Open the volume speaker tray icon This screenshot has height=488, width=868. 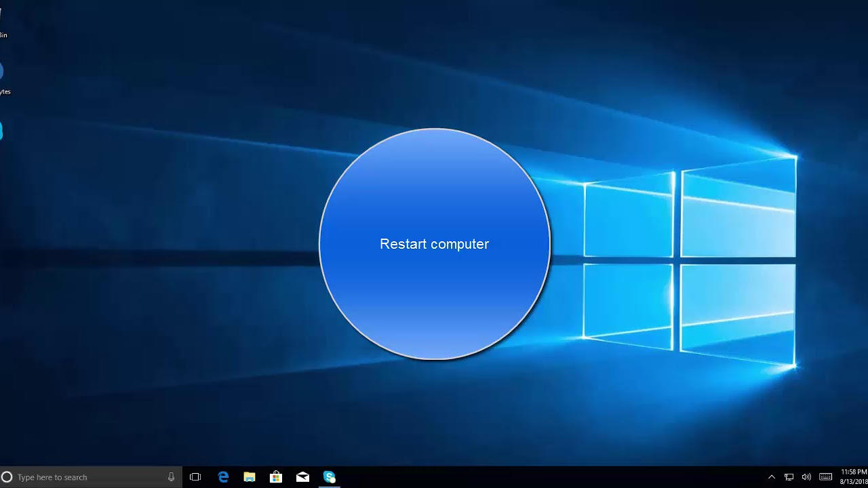click(x=806, y=477)
